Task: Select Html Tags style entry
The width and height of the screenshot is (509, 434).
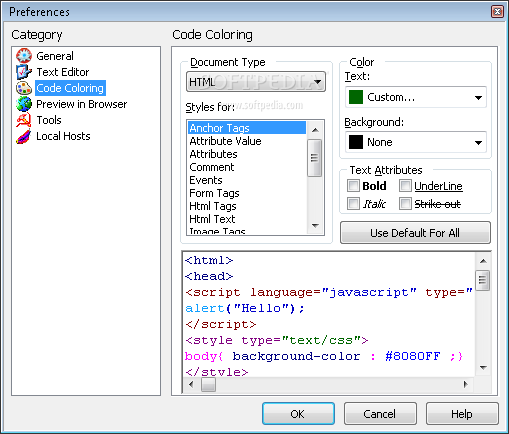Action: (247, 206)
